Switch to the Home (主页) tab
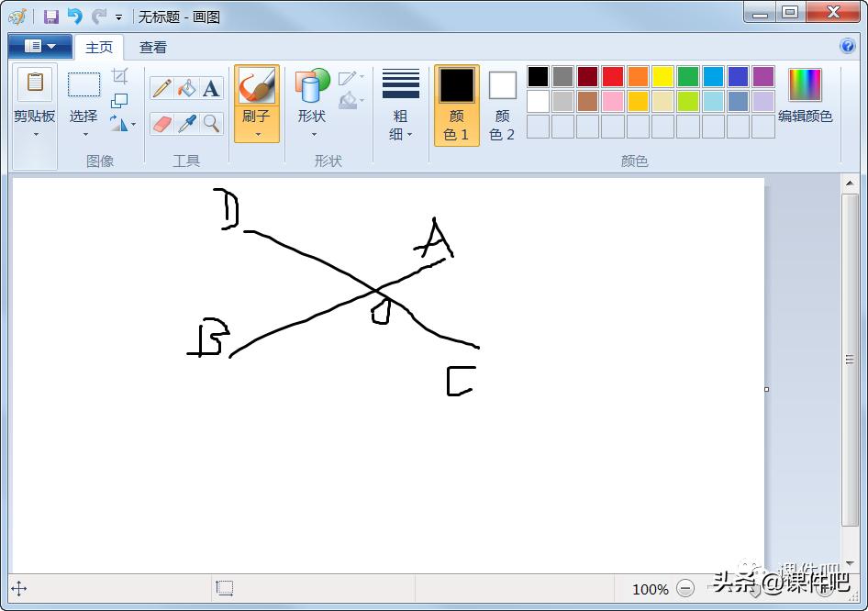 click(99, 47)
